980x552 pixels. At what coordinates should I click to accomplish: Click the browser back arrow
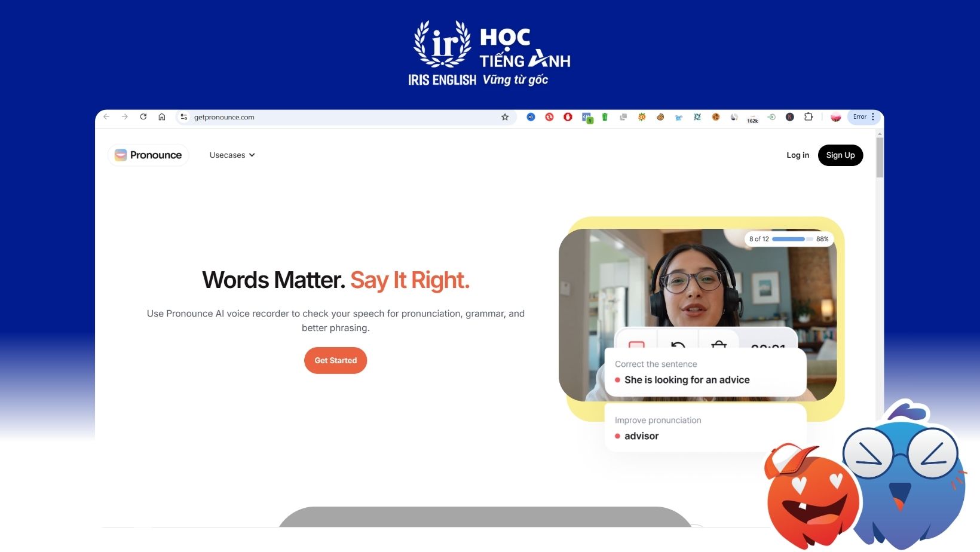106,117
